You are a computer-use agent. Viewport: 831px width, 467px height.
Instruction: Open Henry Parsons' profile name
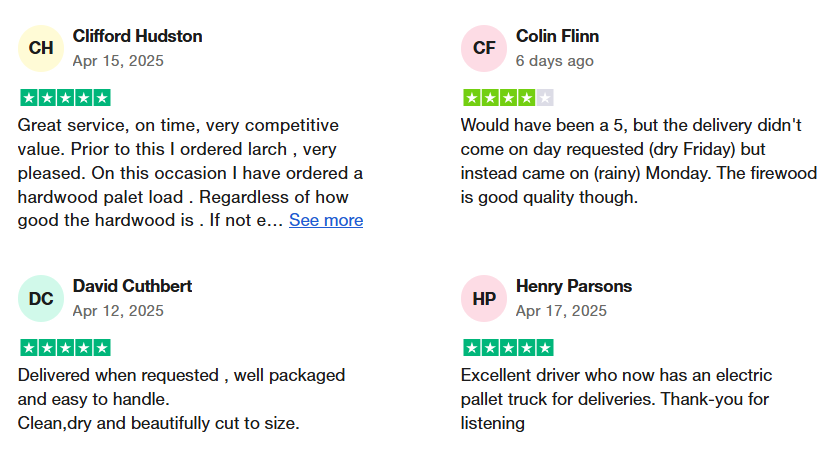coord(573,286)
